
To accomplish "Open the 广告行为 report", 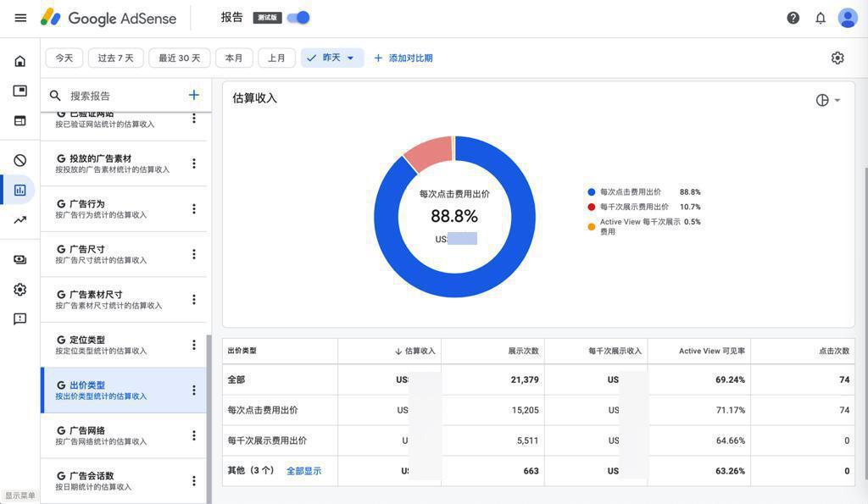I will click(123, 209).
